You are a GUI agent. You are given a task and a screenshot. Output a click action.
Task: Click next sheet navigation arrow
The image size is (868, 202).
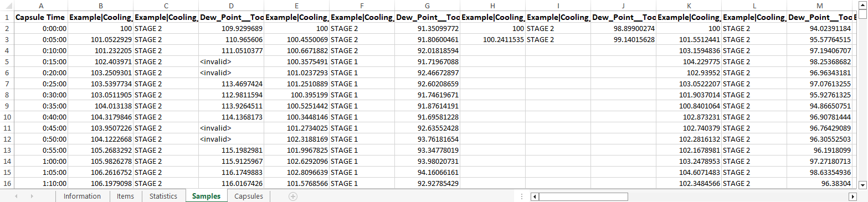click(x=33, y=196)
